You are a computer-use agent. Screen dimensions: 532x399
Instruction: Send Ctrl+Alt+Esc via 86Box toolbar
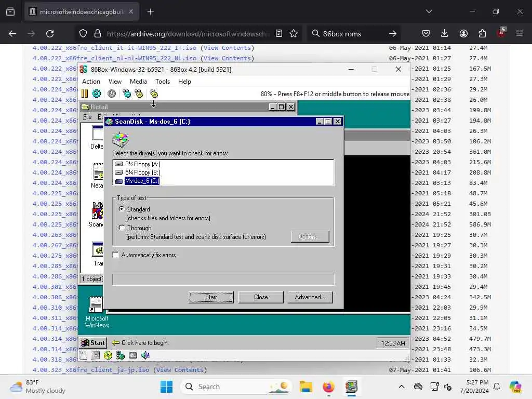pyautogui.click(x=139, y=94)
